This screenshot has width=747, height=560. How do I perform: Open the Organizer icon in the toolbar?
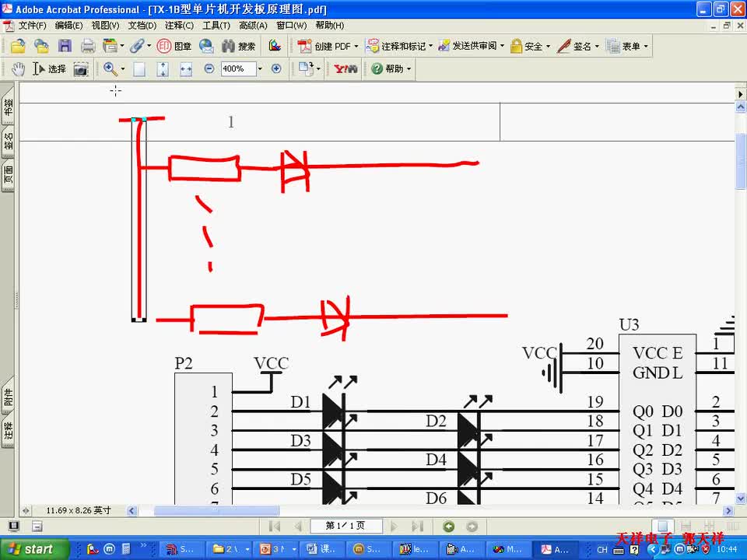110,46
